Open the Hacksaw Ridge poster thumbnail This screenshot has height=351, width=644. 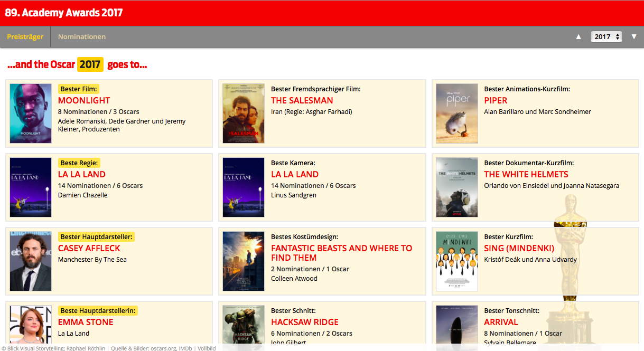244,325
